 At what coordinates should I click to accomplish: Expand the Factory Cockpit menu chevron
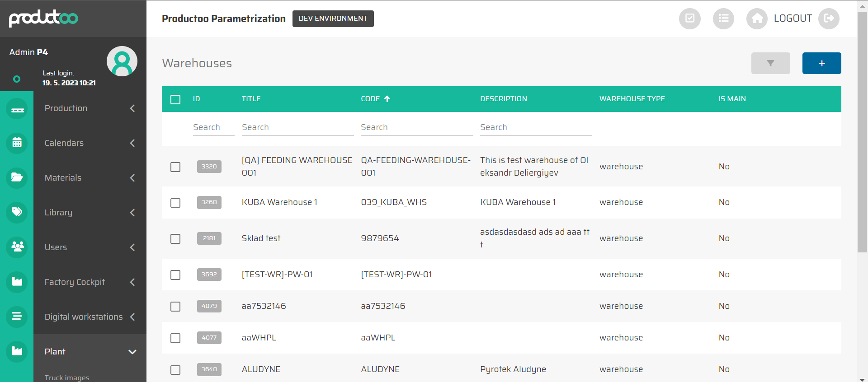(132, 282)
